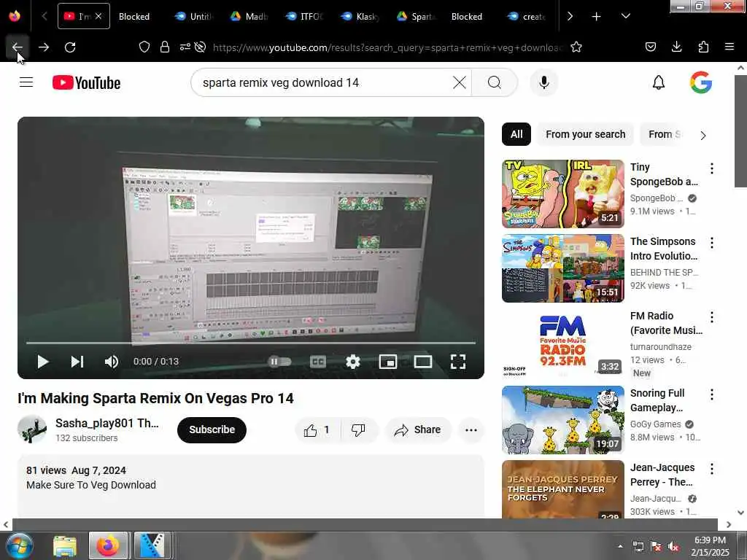Switch to miniplayer mode
747x560 pixels.
coord(388,362)
